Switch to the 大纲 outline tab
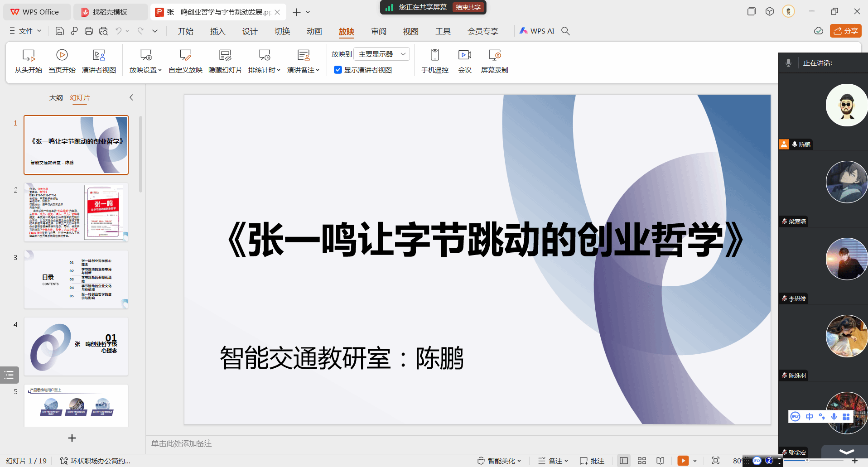The width and height of the screenshot is (868, 467). click(x=56, y=98)
